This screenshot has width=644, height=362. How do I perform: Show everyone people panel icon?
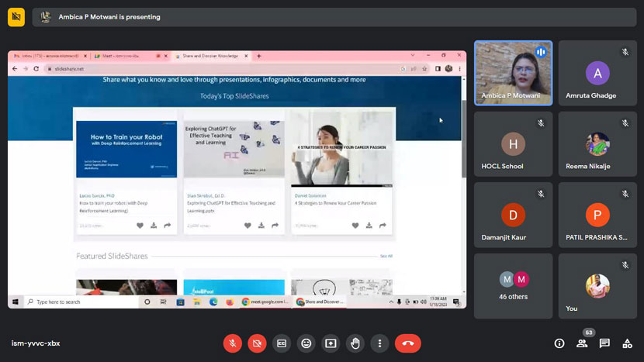click(582, 343)
